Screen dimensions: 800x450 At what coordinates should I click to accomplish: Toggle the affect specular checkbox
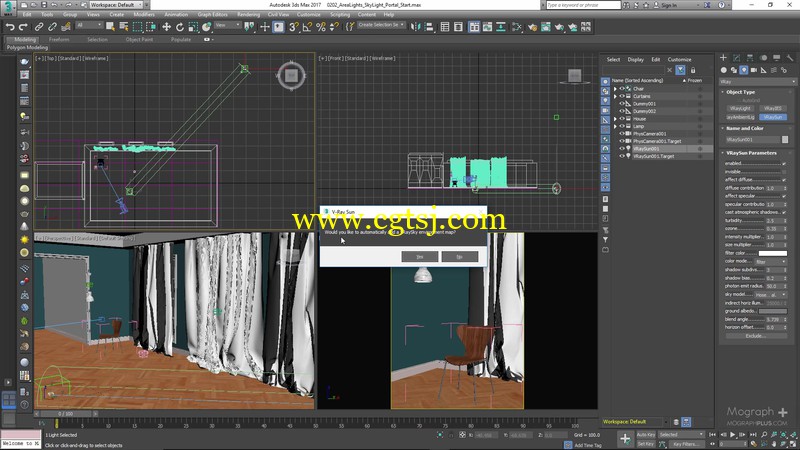pos(784,196)
